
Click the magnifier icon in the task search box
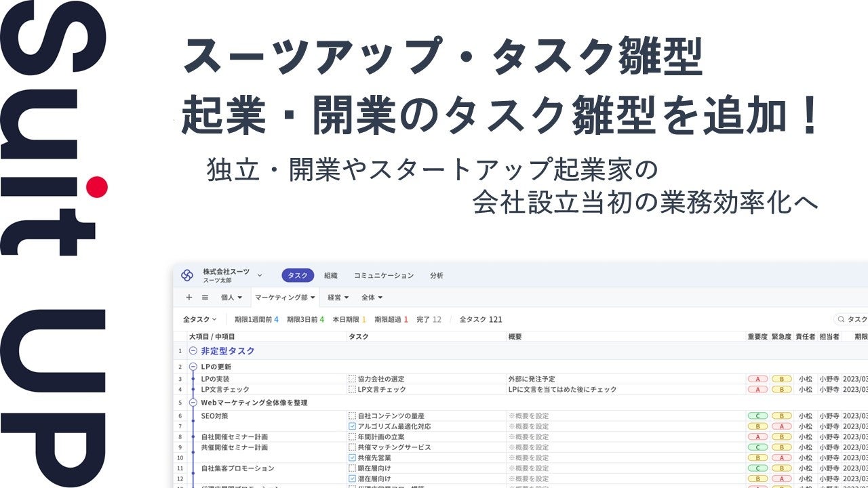841,319
